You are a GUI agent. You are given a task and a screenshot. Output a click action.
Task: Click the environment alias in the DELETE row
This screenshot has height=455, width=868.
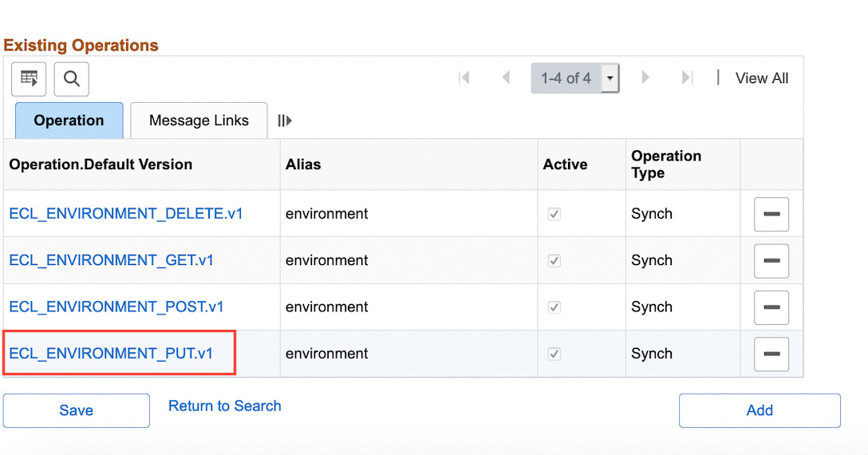pos(326,213)
